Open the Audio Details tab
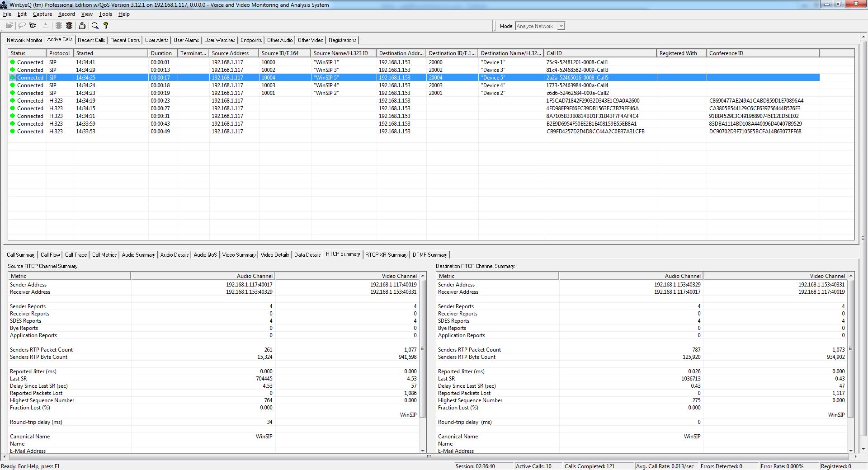The width and height of the screenshot is (868, 470). [x=174, y=255]
